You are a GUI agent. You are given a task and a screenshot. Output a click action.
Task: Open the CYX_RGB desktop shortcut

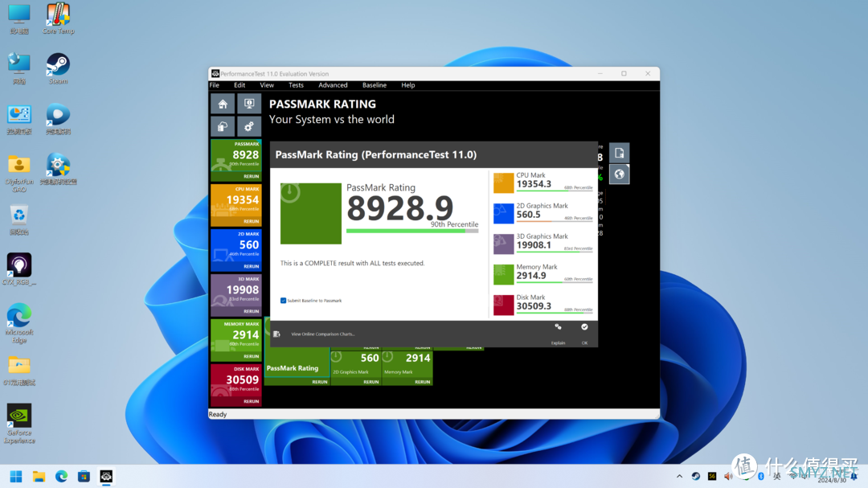(19, 269)
